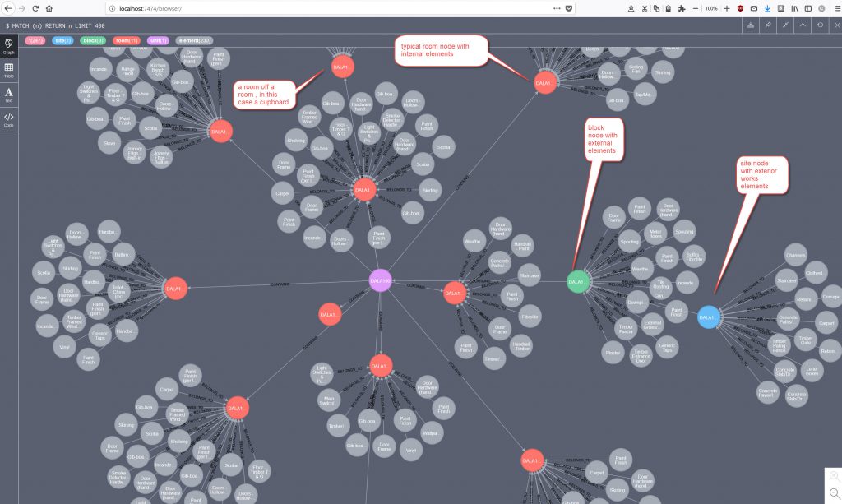Click the browser reload button
The height and width of the screenshot is (504, 842).
[35, 8]
